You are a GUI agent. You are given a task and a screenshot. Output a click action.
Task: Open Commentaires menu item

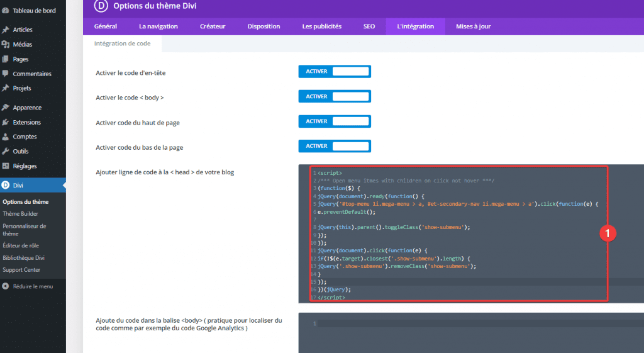[x=33, y=74]
